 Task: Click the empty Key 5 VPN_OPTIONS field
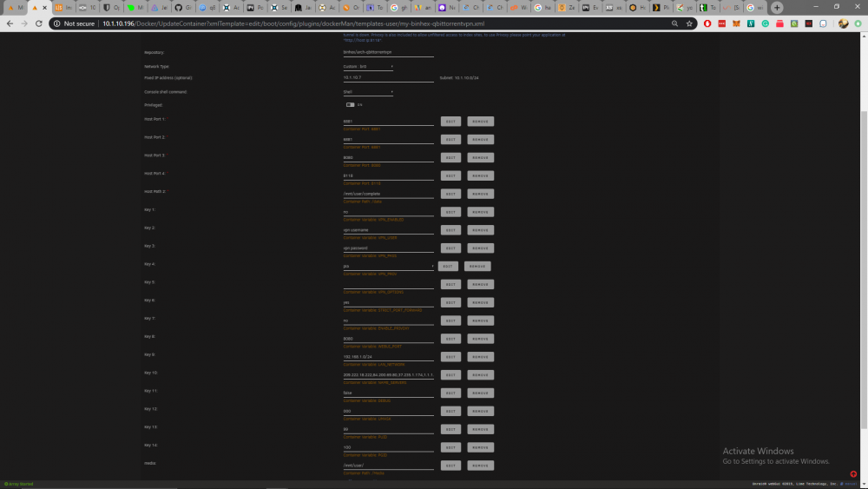click(389, 285)
